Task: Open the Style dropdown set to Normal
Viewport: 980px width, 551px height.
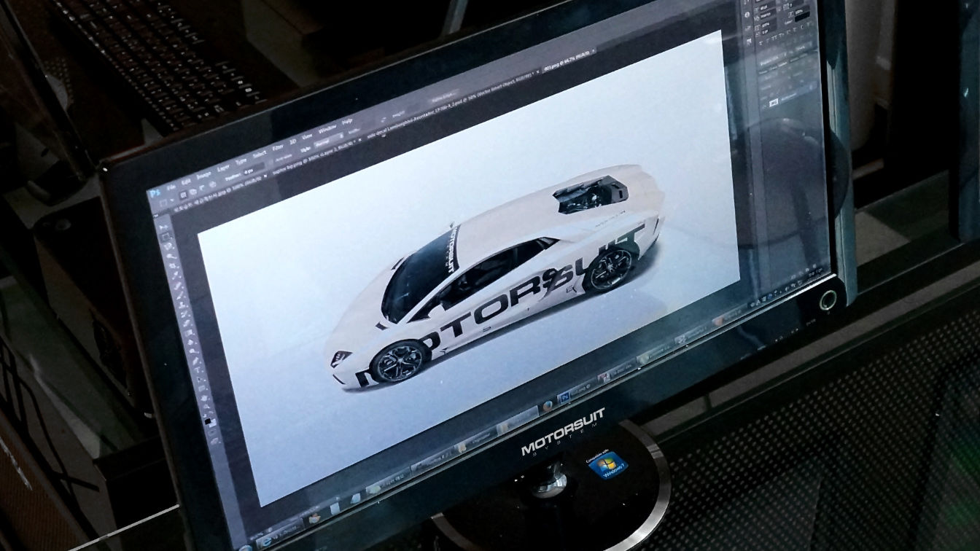Action: (x=329, y=139)
